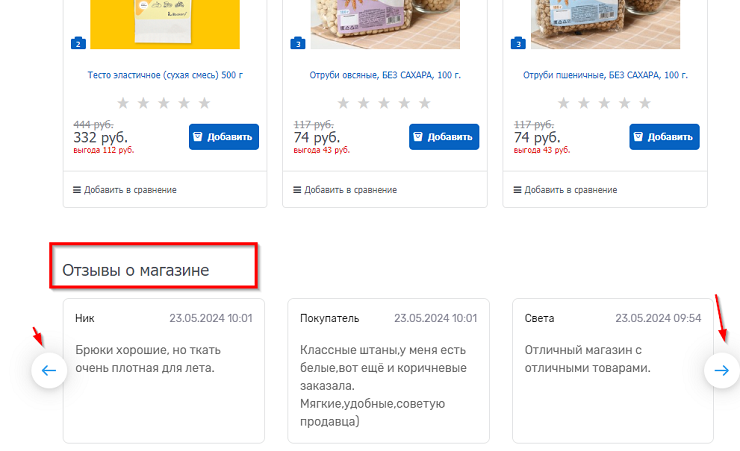Toggle compare for Отруби овсяные product
The image size is (740, 451).
[x=344, y=190]
